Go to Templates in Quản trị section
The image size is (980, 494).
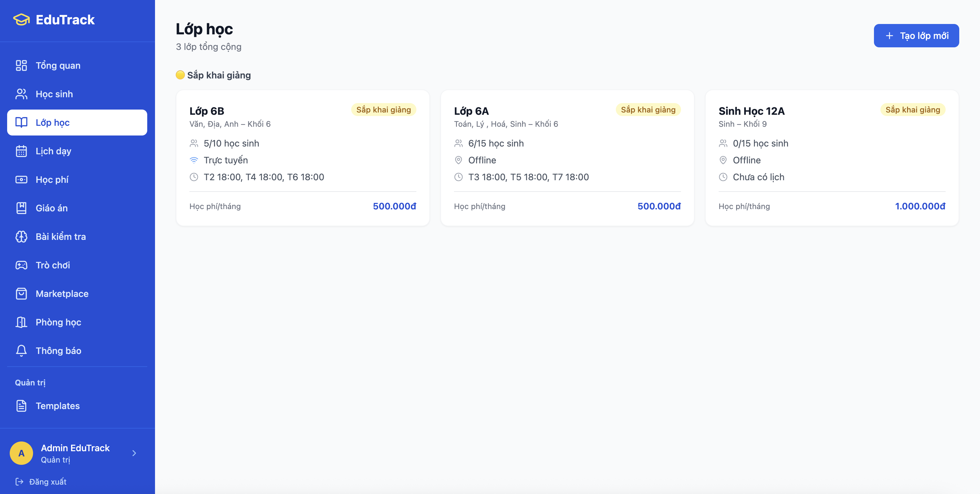pyautogui.click(x=57, y=406)
